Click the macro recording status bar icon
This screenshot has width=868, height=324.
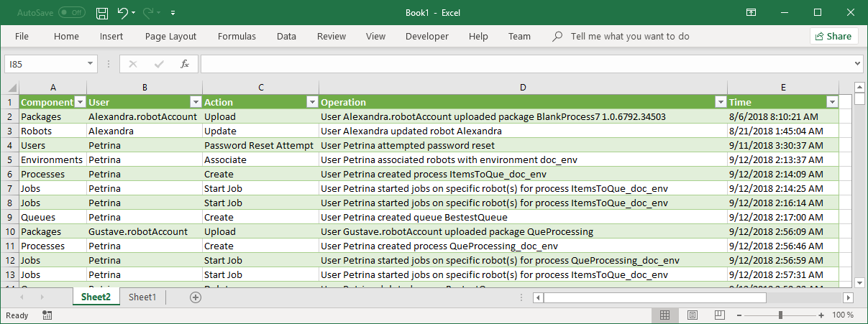click(x=47, y=315)
